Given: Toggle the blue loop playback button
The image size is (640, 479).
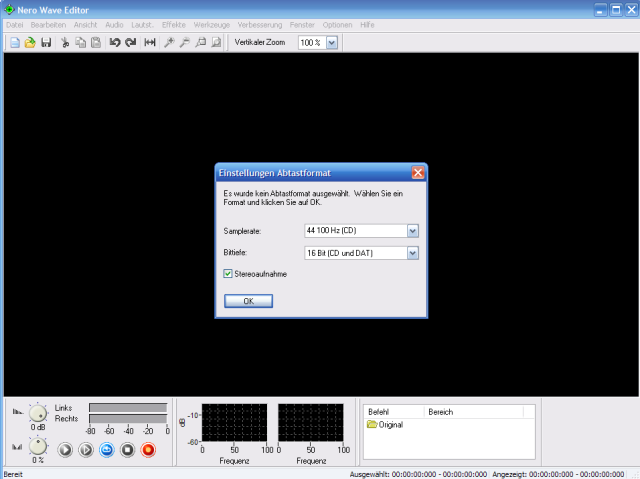Looking at the screenshot, I should coord(107,450).
